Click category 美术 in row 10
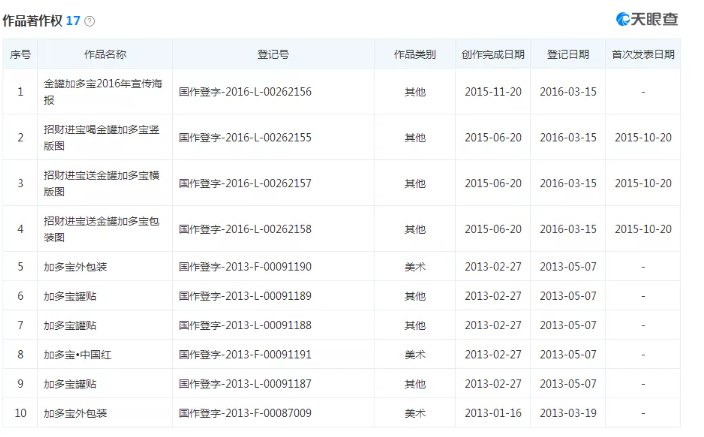Viewport: 704px width, 437px height. coord(415,413)
